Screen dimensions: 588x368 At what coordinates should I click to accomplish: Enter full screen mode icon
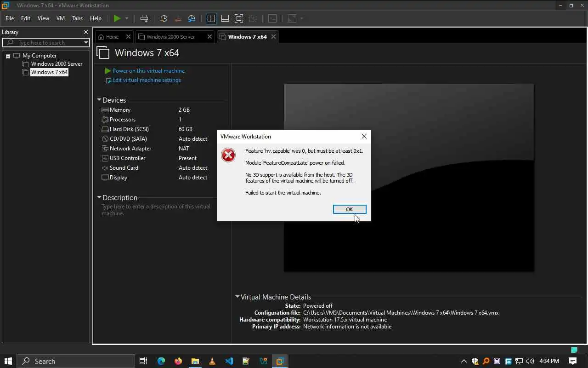(x=239, y=18)
